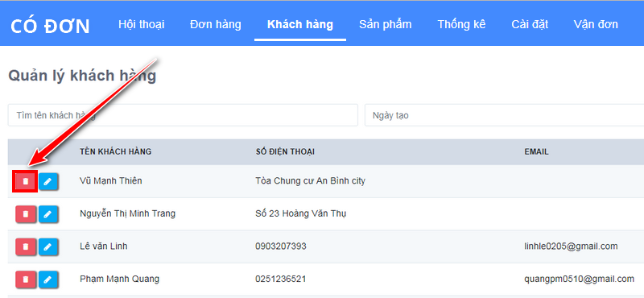Viewport: 644px width, 298px height.
Task: Delete customer Nguyễn Thị Minh Trang
Action: (26, 213)
